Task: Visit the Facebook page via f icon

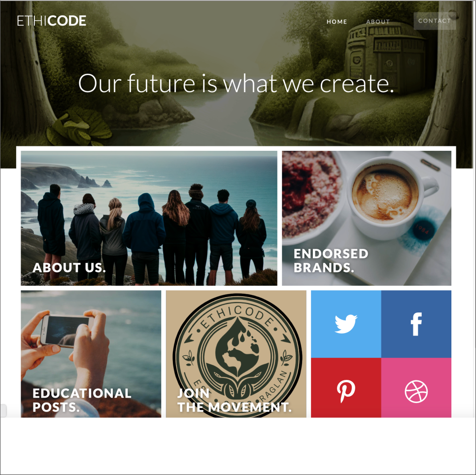Action: coord(416,324)
